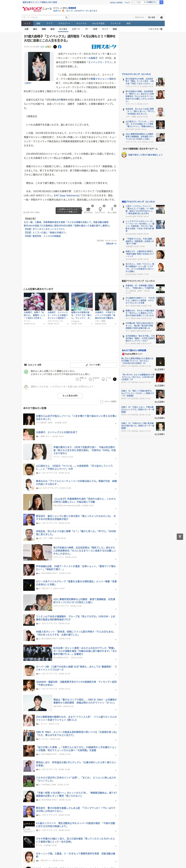
Task: Share first comment on X
Action: (115, 379)
